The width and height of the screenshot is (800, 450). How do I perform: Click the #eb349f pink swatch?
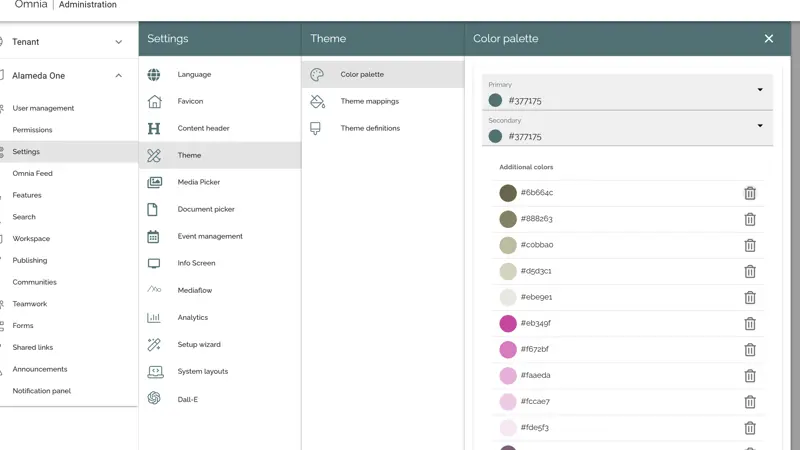click(508, 323)
